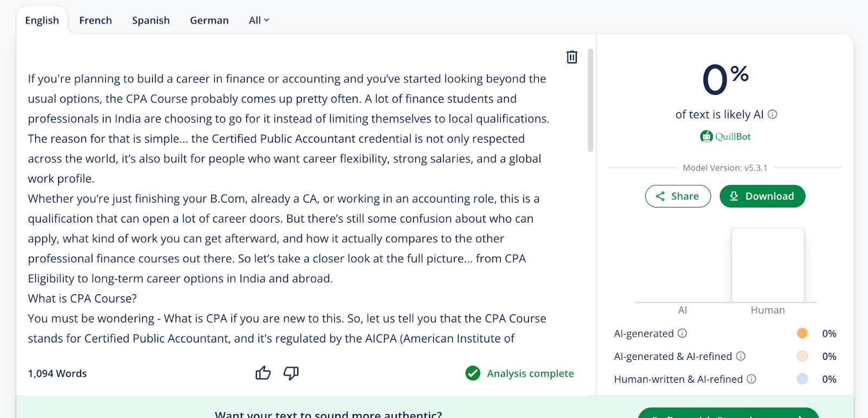Viewport: 868px width, 418px height.
Task: Click the Human bar in the chart
Action: point(768,265)
